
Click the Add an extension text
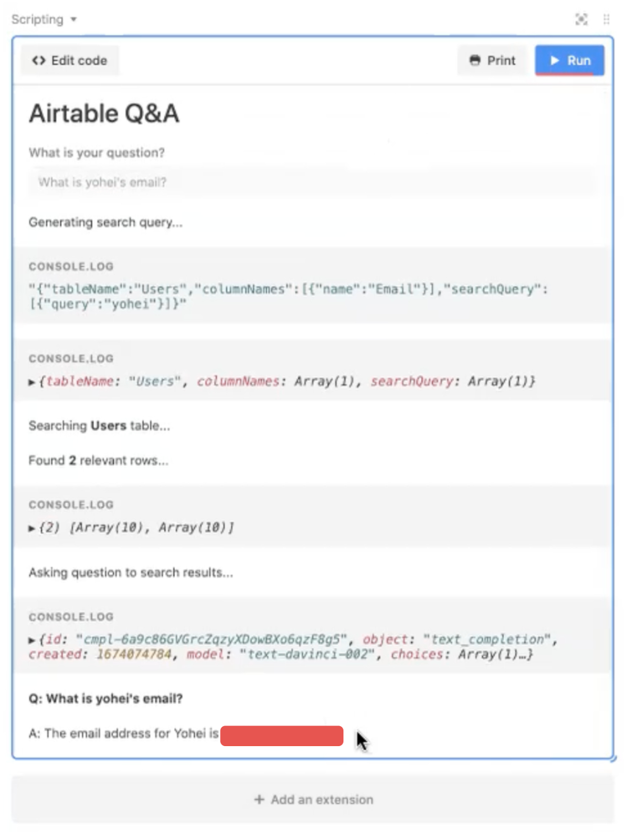(322, 800)
